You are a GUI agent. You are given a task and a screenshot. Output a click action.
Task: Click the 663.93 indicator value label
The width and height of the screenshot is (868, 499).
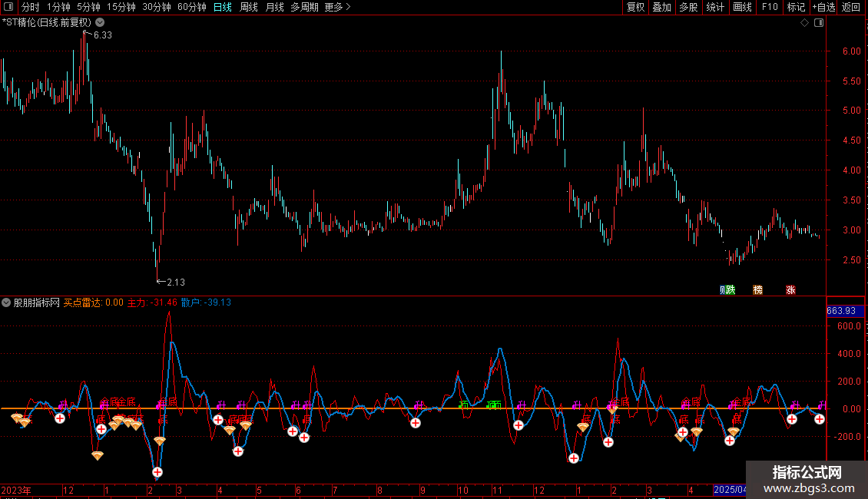click(840, 311)
